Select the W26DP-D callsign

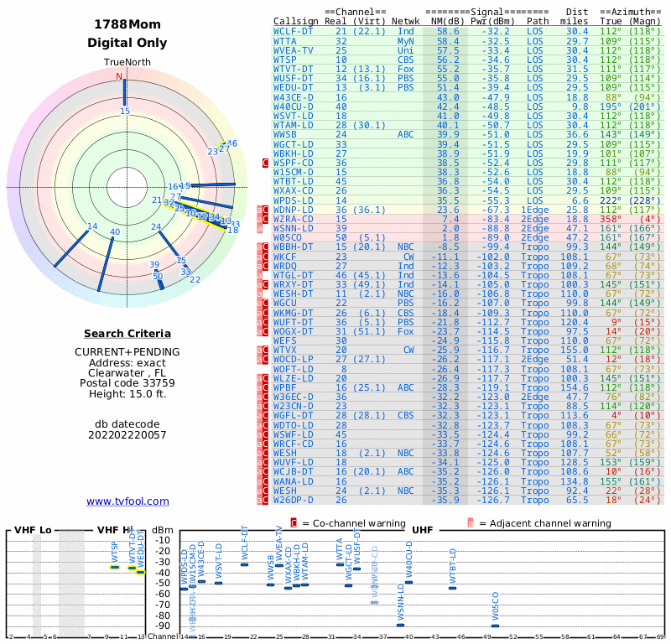click(x=293, y=501)
